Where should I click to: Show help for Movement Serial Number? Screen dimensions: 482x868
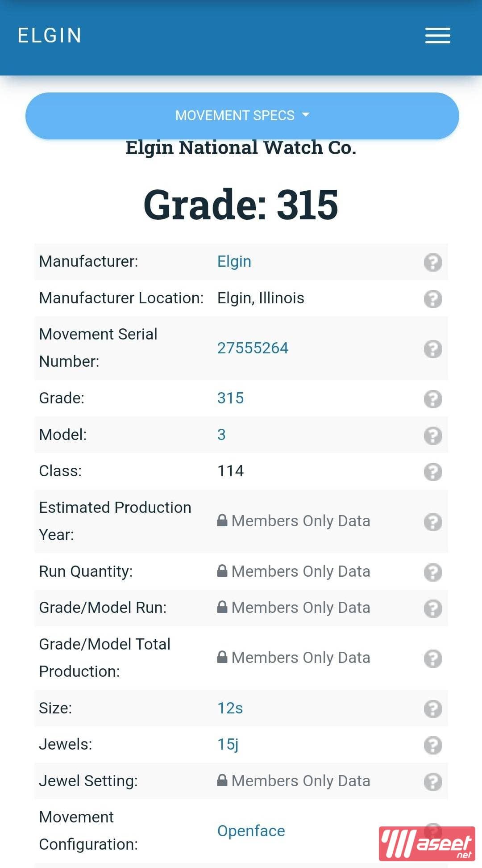[432, 348]
